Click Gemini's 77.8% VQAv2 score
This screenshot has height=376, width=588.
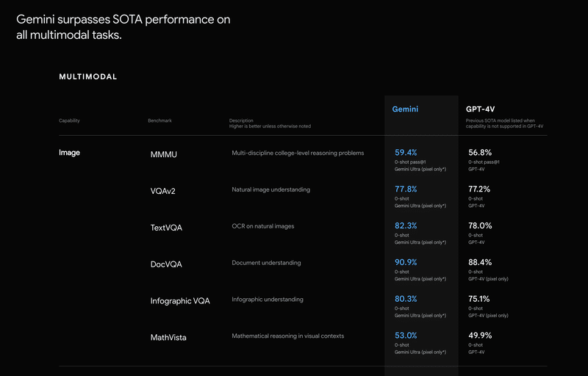pos(406,189)
